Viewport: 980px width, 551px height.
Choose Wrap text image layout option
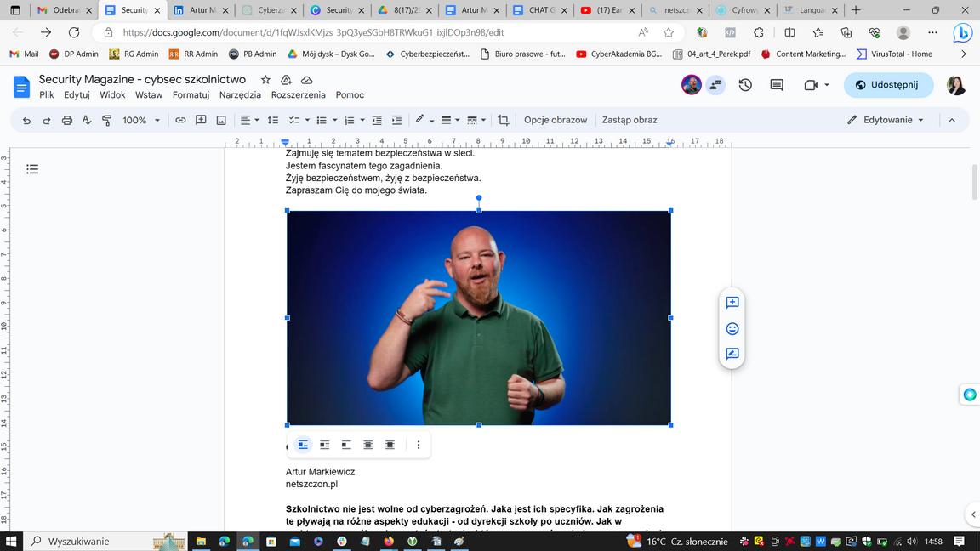[325, 445]
